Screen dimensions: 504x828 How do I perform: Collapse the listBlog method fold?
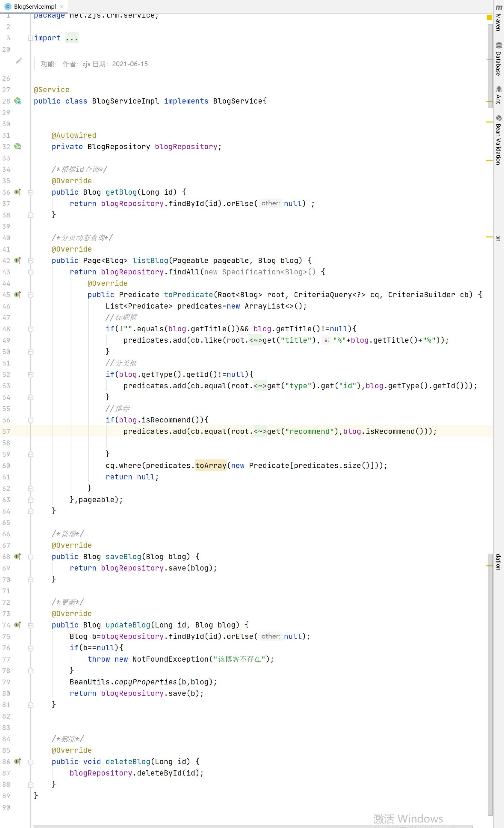pyautogui.click(x=30, y=261)
